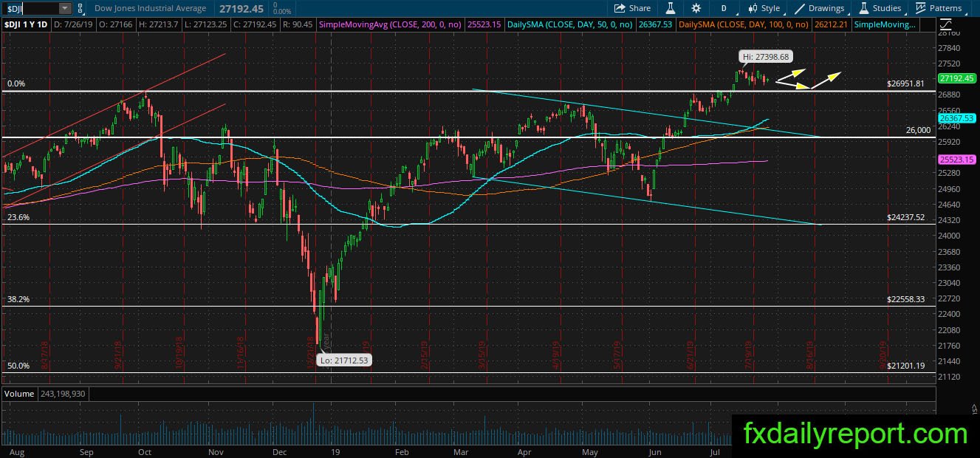Select the $DJI 1 Y 1D chart label
980x458 pixels.
(26, 24)
